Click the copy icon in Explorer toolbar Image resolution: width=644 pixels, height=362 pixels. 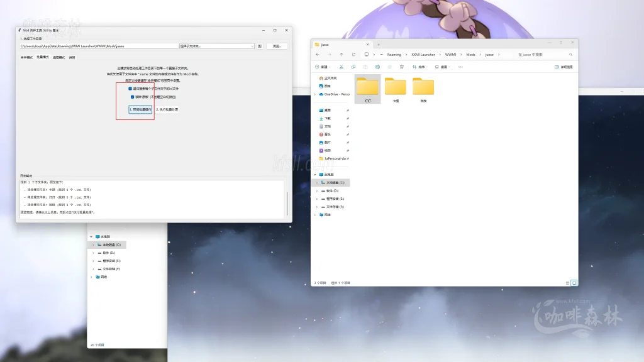[353, 67]
